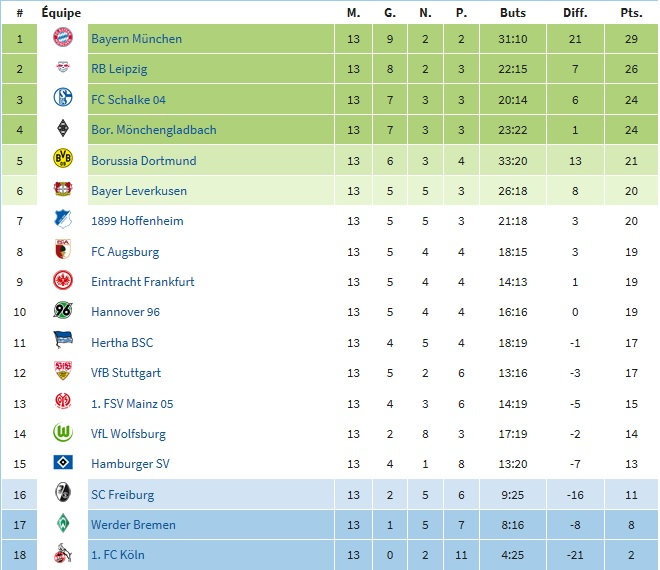Image resolution: width=660 pixels, height=570 pixels.
Task: Open the SC Freiburg team link
Action: click(x=123, y=495)
